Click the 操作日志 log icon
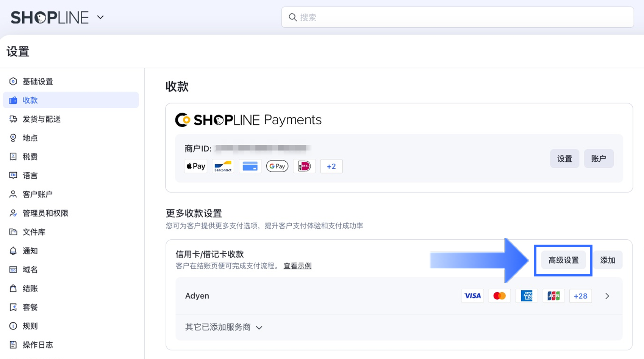Screen dimensions: 644x359 (x=13, y=345)
